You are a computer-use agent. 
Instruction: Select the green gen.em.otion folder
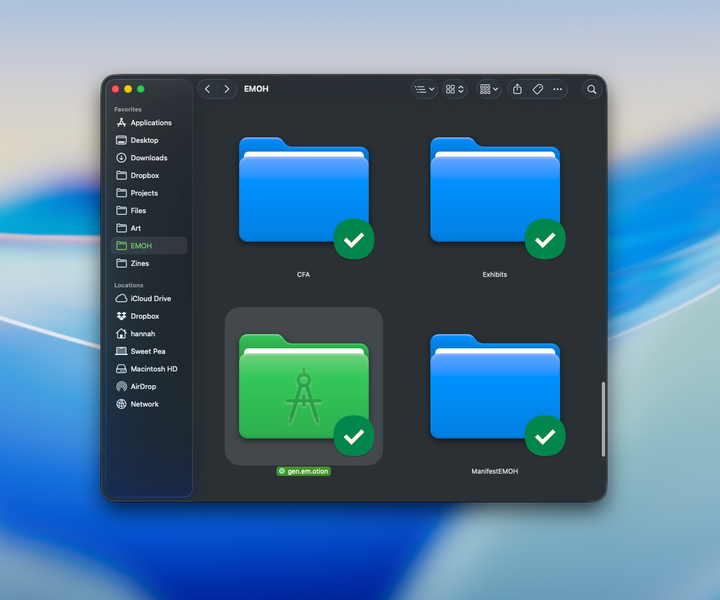click(x=304, y=387)
